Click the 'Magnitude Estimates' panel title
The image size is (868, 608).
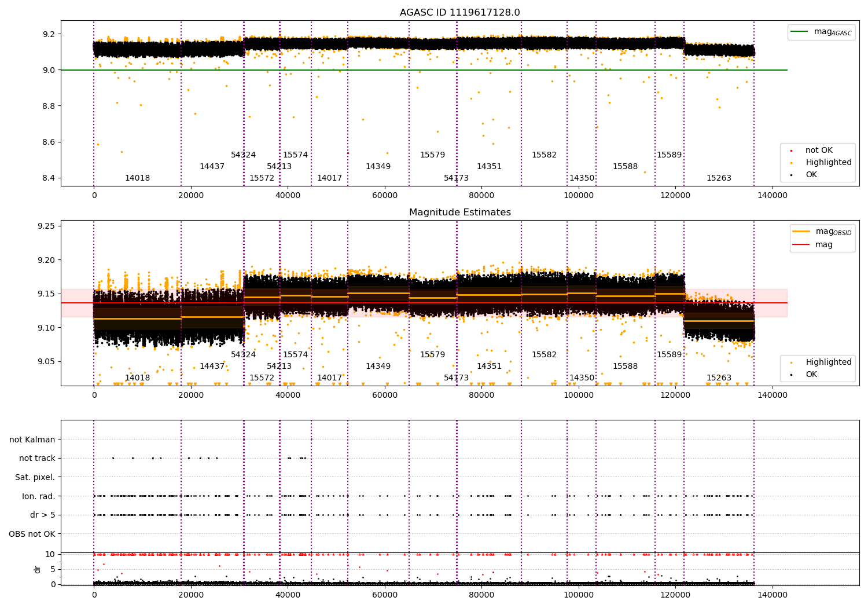(x=459, y=213)
